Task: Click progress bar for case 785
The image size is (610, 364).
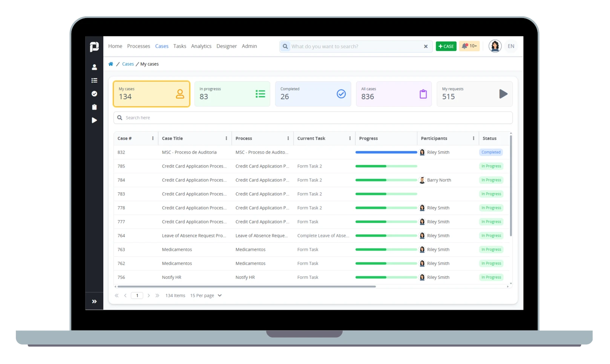Action: [x=386, y=166]
